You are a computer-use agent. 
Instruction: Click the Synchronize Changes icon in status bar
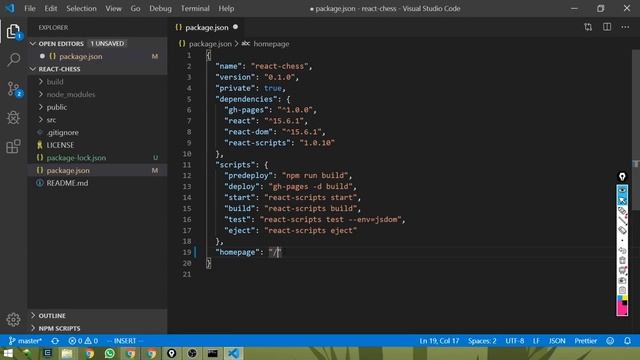pyautogui.click(x=55, y=341)
